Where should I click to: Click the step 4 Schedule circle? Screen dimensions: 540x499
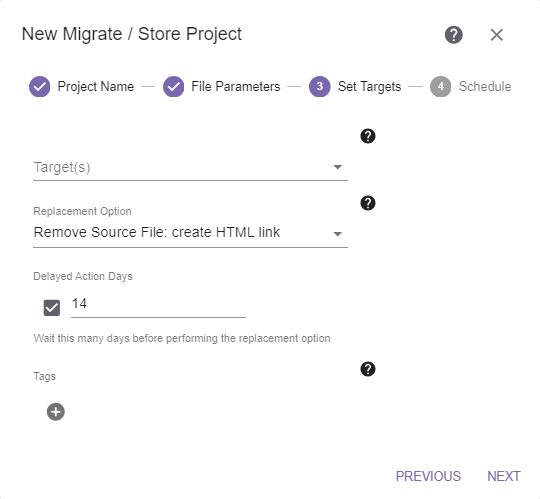point(440,86)
